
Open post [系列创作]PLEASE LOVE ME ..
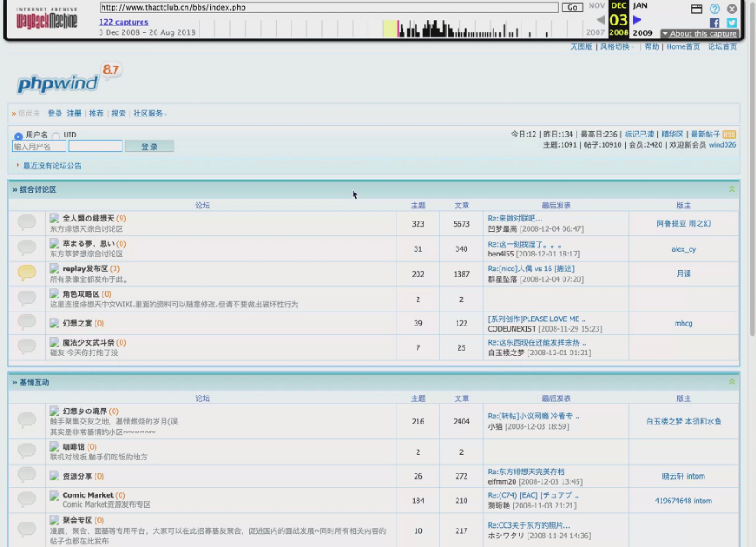536,319
